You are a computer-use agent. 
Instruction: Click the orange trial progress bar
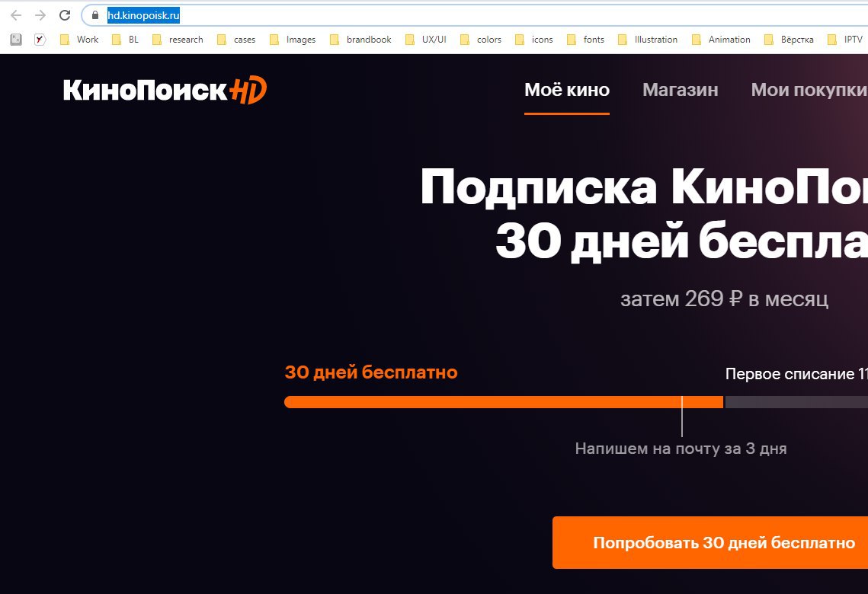(504, 402)
